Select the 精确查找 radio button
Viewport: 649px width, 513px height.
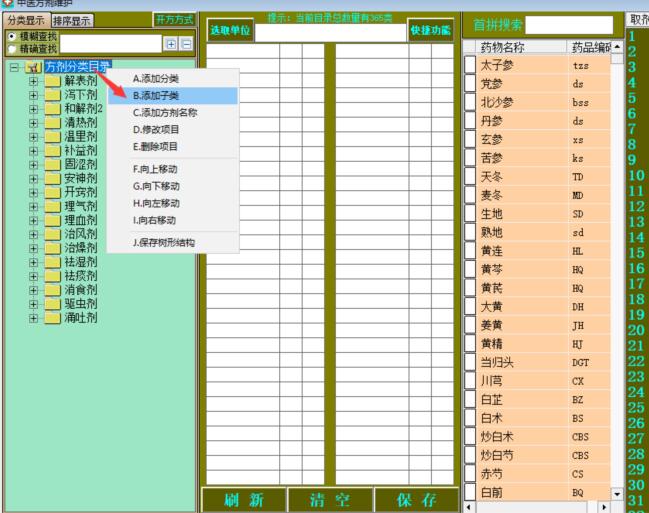[x=12, y=48]
